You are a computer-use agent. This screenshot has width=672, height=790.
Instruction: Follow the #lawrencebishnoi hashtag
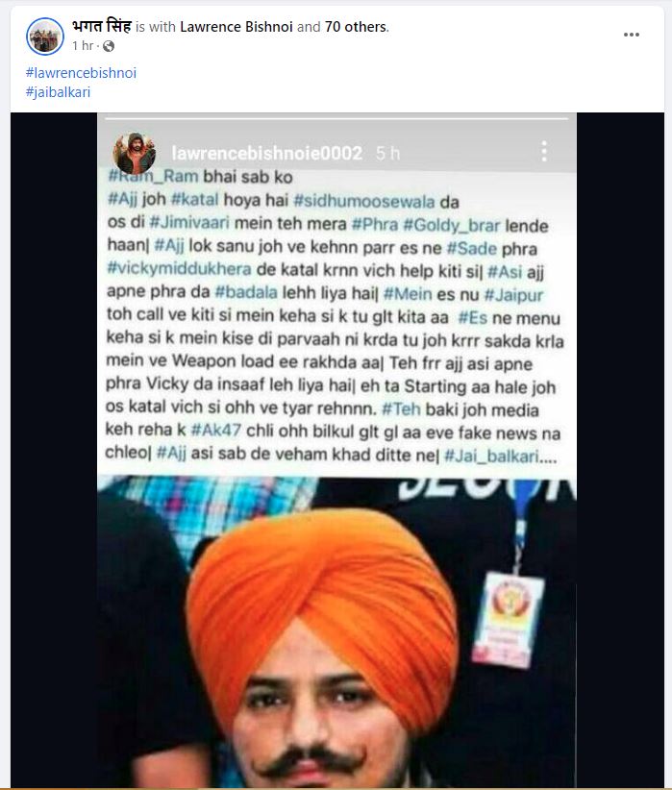click(x=81, y=73)
